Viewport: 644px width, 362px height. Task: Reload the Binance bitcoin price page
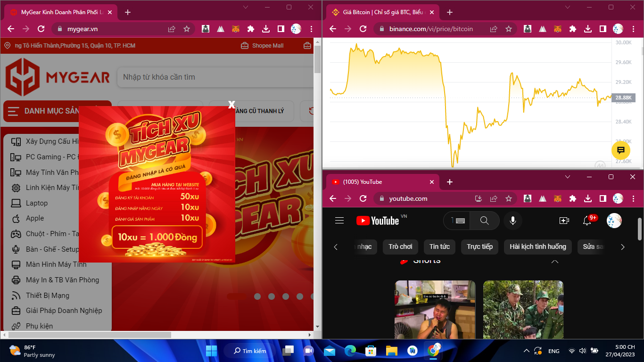[x=363, y=29]
